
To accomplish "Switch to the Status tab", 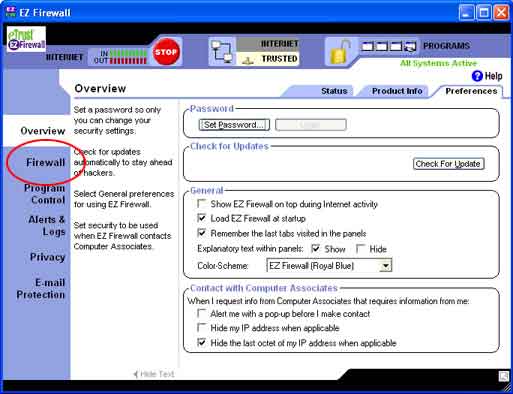I will click(334, 91).
